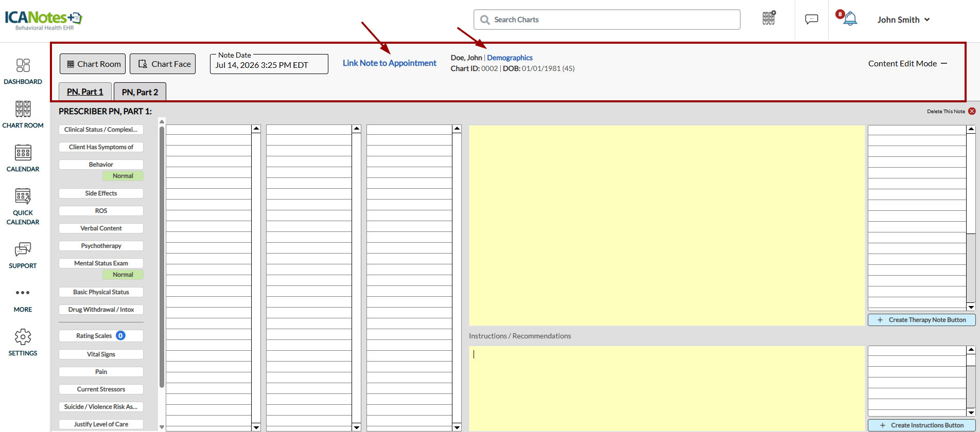Open the Current Stressors section
The height and width of the screenshot is (432, 980).
click(x=101, y=389)
